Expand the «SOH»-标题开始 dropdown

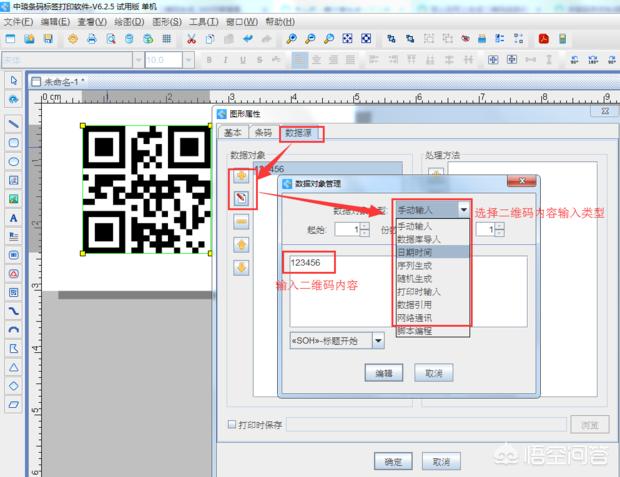pos(378,341)
